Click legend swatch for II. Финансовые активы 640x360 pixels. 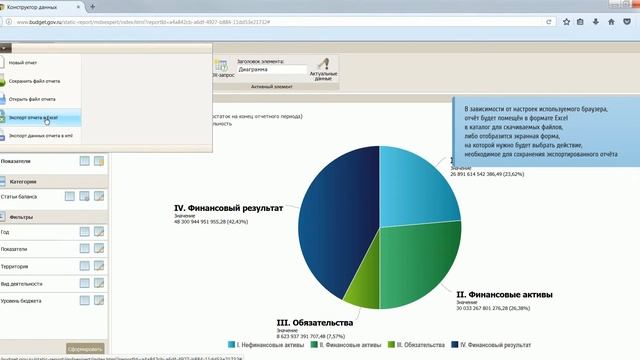[x=314, y=345]
